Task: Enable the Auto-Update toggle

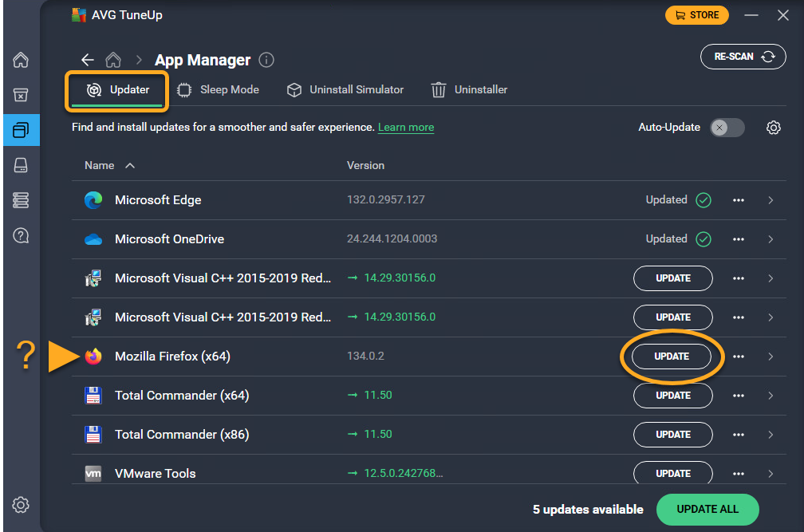Action: pyautogui.click(x=727, y=128)
